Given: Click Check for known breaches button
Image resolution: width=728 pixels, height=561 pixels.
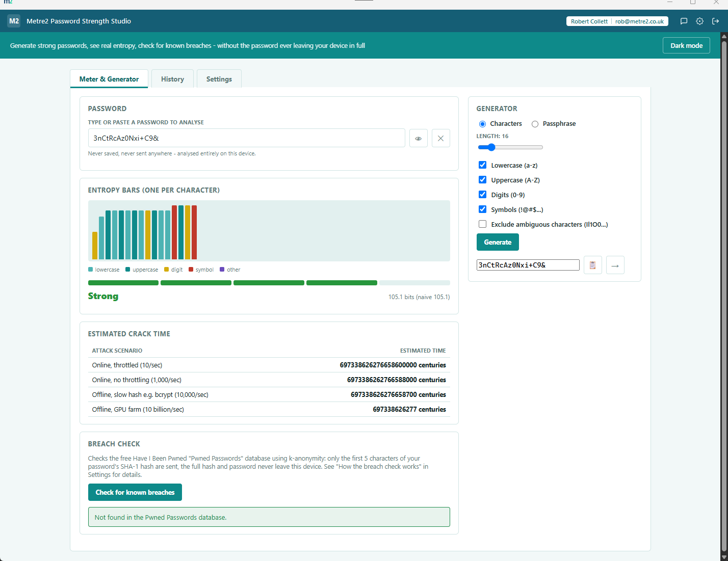Looking at the screenshot, I should click(135, 492).
